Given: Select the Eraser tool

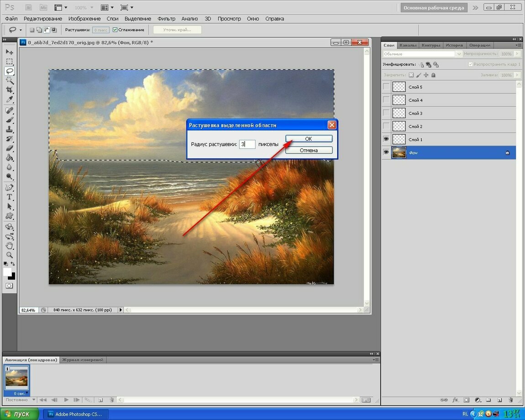Looking at the screenshot, I should tap(10, 148).
